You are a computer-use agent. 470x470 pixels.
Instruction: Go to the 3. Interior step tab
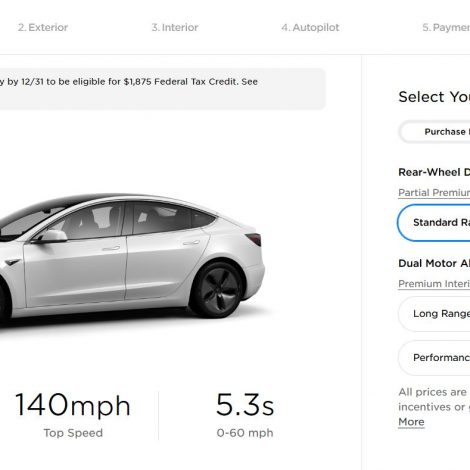click(175, 27)
